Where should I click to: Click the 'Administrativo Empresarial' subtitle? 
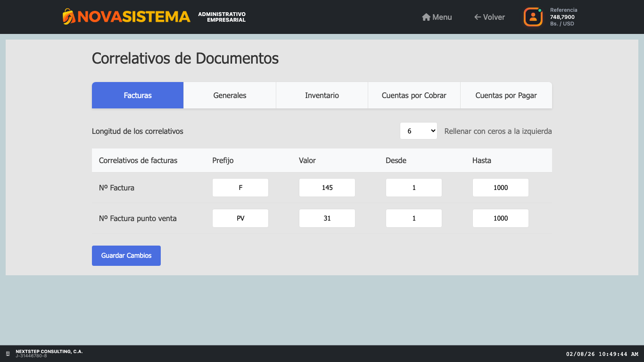pos(222,17)
